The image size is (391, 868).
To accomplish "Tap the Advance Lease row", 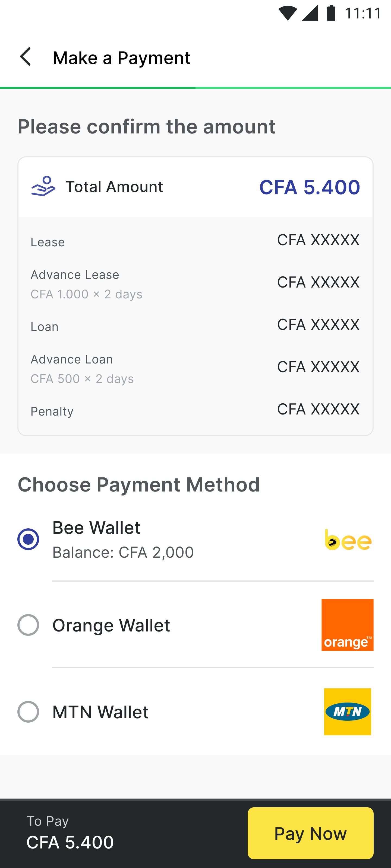I will pyautogui.click(x=195, y=284).
